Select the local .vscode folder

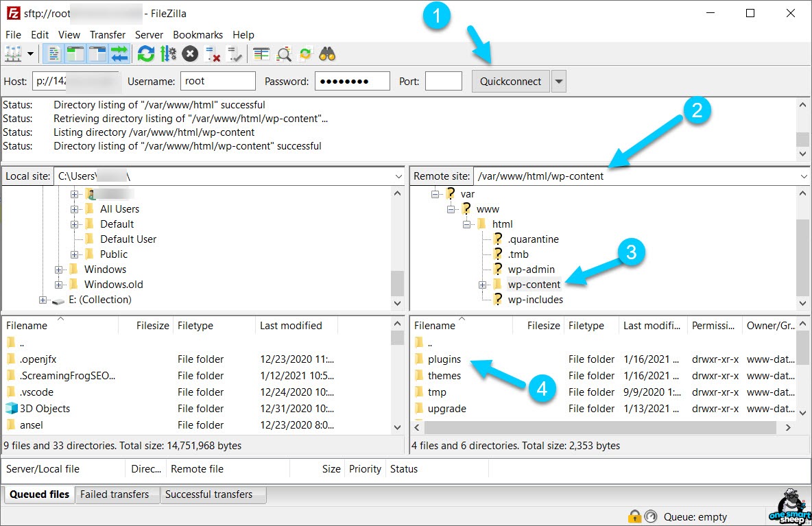click(x=36, y=392)
